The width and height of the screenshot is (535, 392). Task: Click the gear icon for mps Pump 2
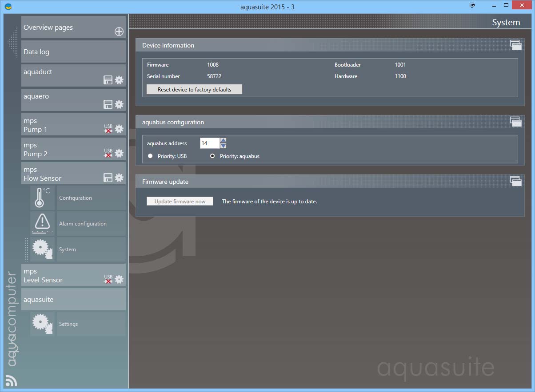(119, 153)
